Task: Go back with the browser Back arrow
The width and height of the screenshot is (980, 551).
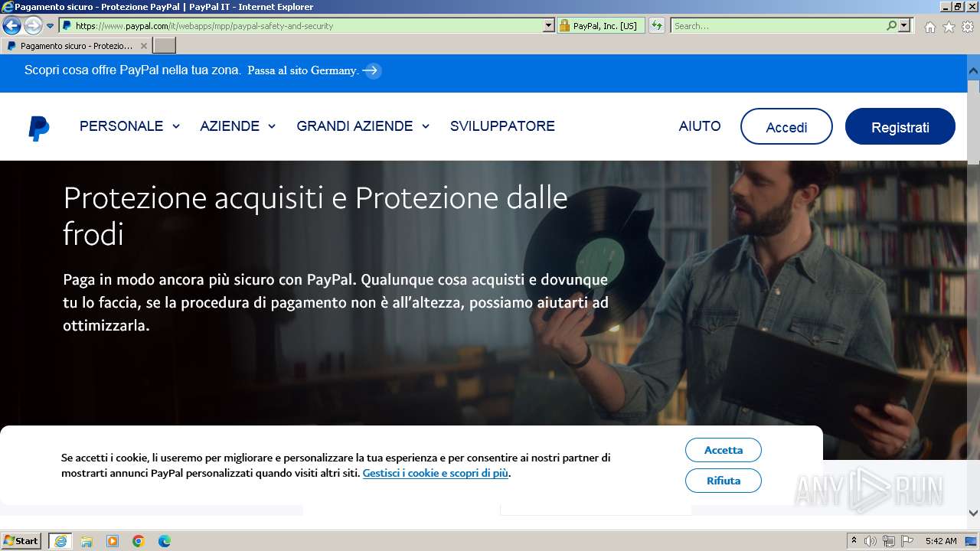Action: [11, 25]
